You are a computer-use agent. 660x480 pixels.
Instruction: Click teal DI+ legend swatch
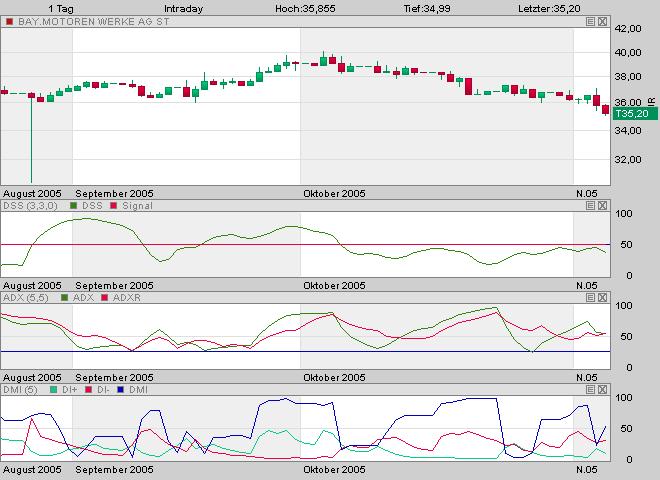[x=53, y=389]
